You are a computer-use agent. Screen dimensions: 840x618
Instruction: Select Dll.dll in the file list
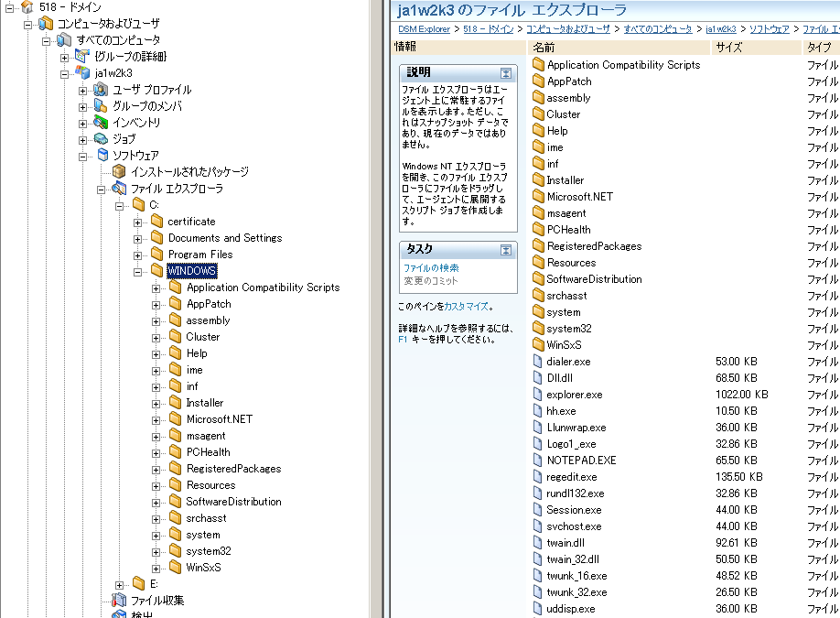(x=559, y=378)
